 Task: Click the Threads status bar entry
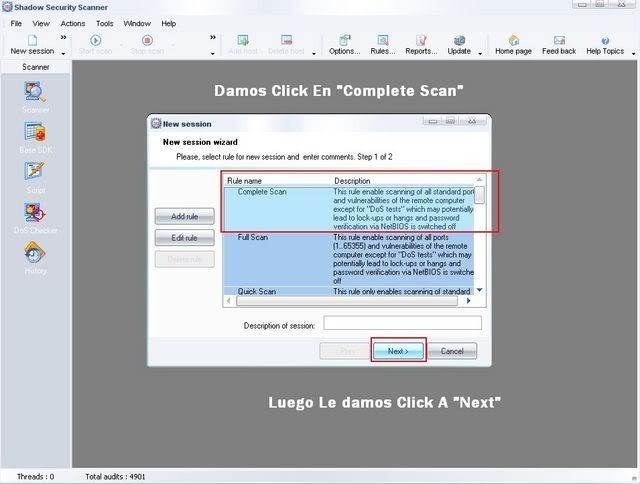pos(36,477)
